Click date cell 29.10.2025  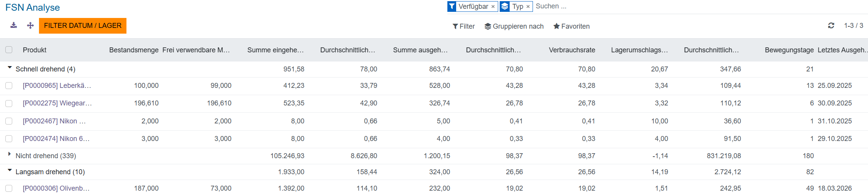tap(835, 139)
